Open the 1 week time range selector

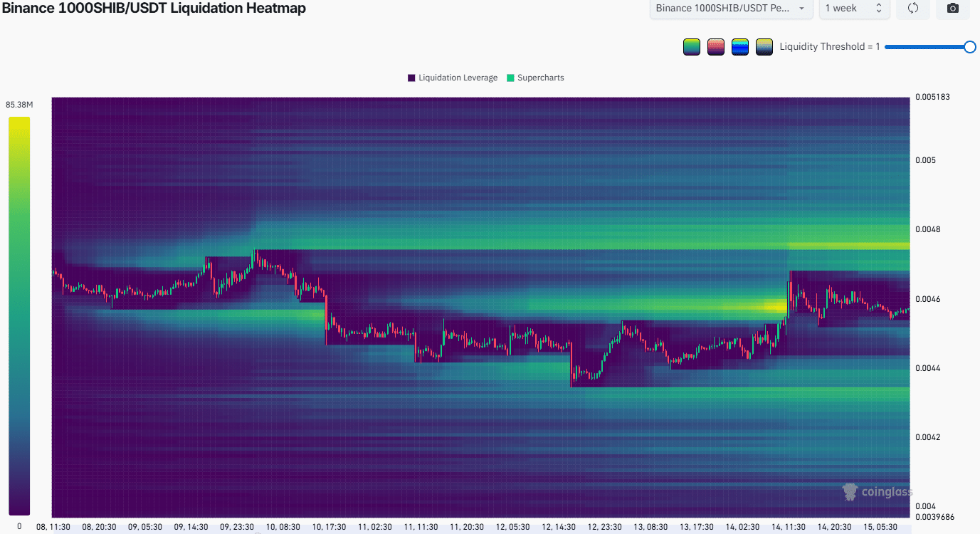pos(854,9)
